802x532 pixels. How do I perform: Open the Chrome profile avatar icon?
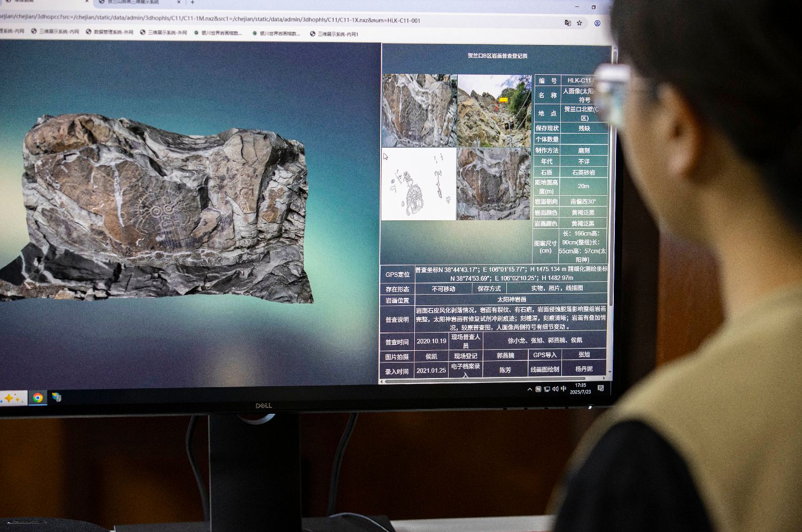[x=597, y=24]
